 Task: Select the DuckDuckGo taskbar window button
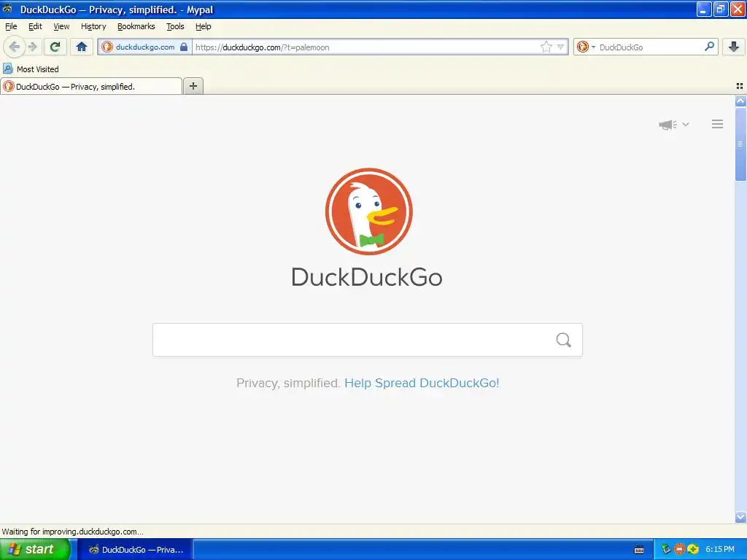(135, 550)
